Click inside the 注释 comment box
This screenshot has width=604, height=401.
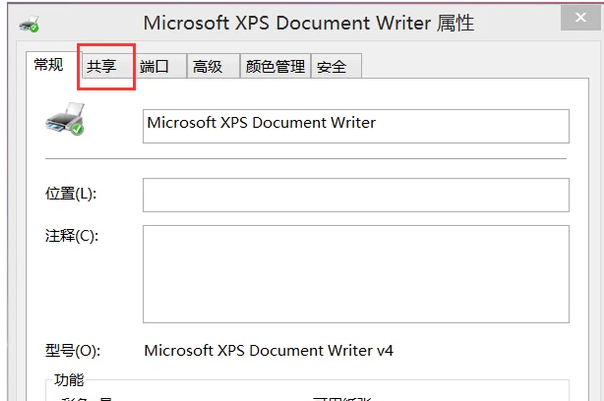pos(356,273)
